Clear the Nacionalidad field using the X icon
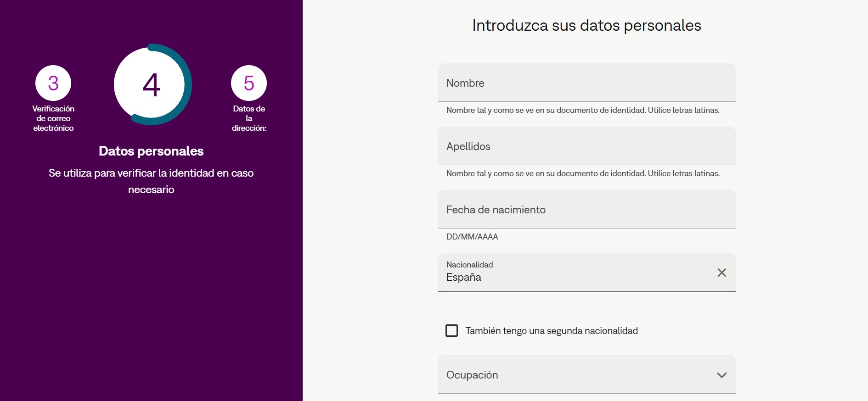The height and width of the screenshot is (401, 868). click(722, 273)
